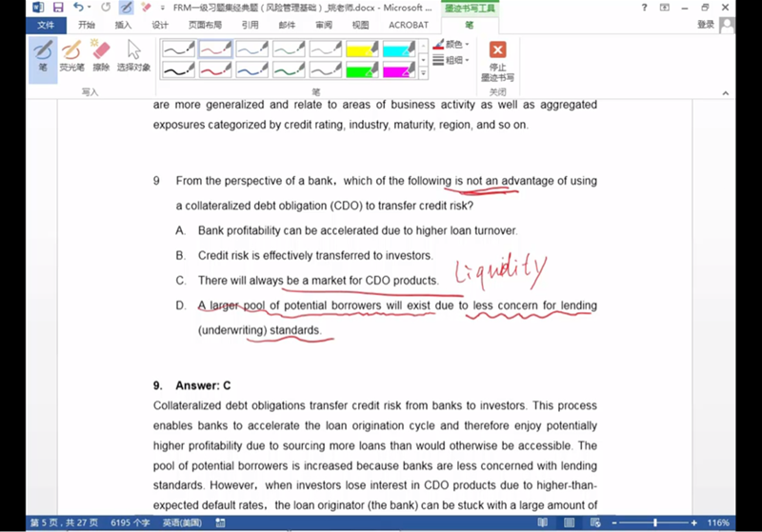Viewport: 762px width, 532px height.
Task: Pick the thin green pen style
Action: (x=290, y=49)
